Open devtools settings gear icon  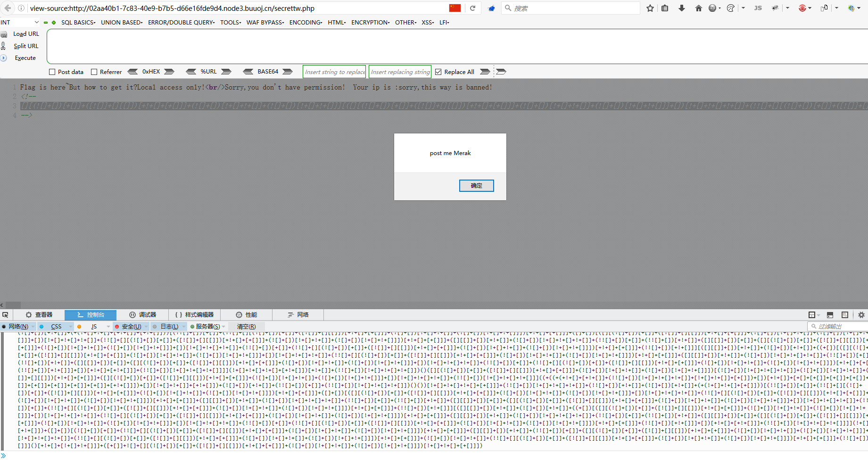(x=861, y=315)
